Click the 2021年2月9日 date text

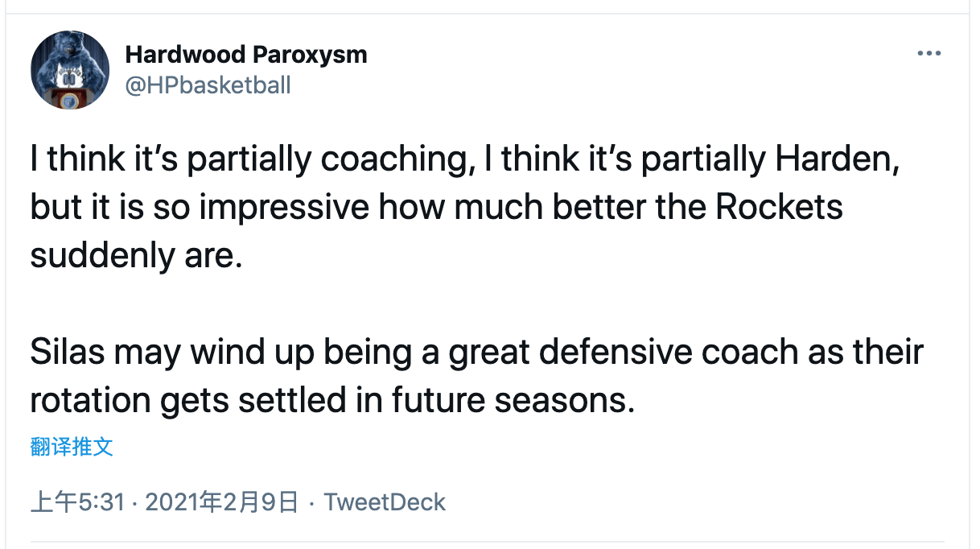click(222, 502)
